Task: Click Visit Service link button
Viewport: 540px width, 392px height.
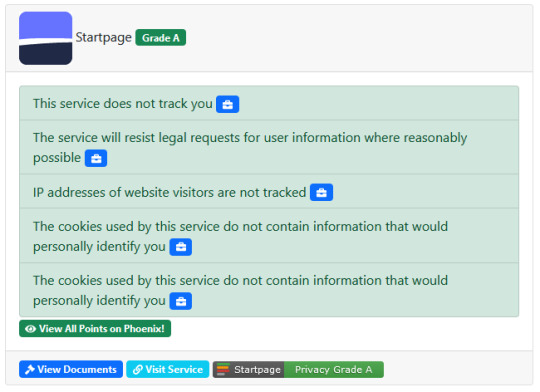Action: (168, 369)
